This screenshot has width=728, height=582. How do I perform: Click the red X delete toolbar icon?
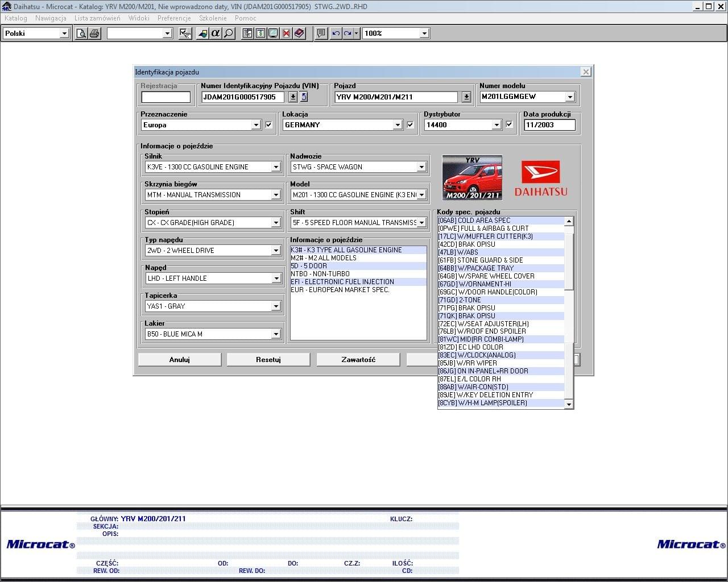pos(287,34)
